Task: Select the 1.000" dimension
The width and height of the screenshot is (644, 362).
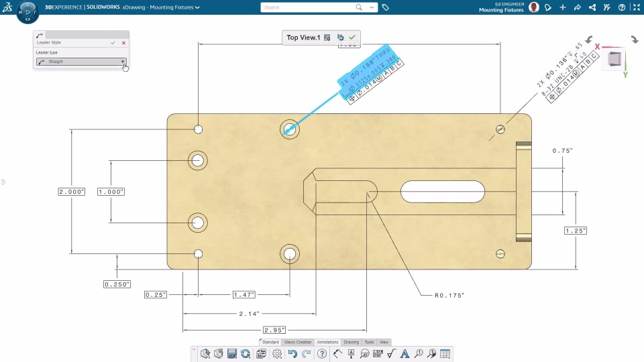Action: 111,192
